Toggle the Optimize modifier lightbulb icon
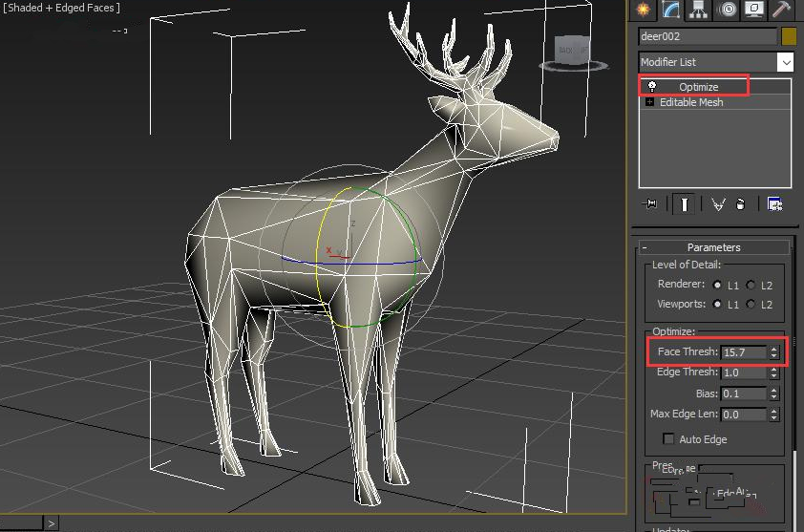The height and width of the screenshot is (532, 804). click(x=652, y=86)
